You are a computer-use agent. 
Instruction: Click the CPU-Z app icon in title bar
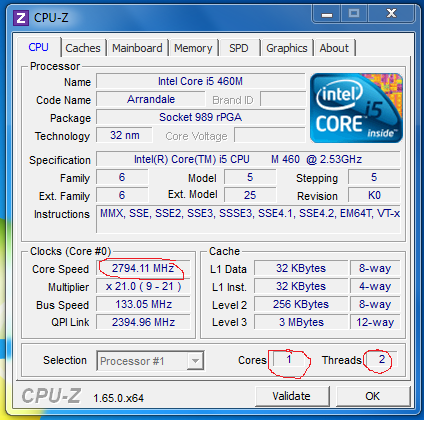coord(21,18)
